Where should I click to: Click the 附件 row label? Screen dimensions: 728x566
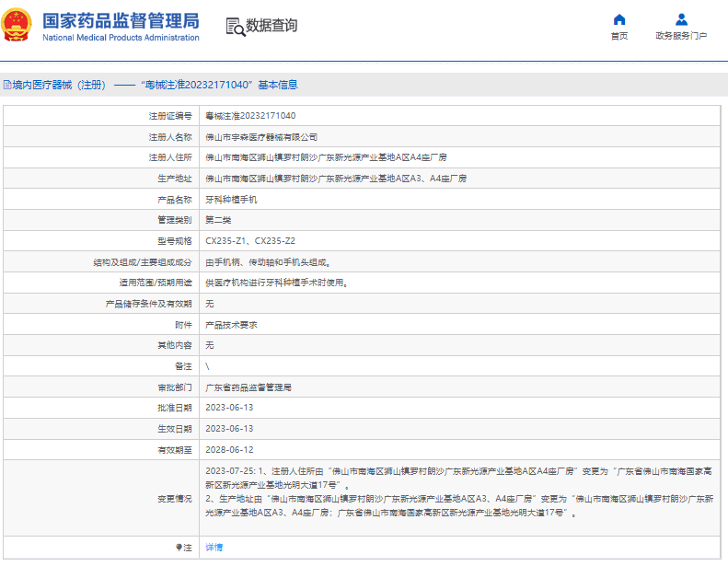[183, 325]
